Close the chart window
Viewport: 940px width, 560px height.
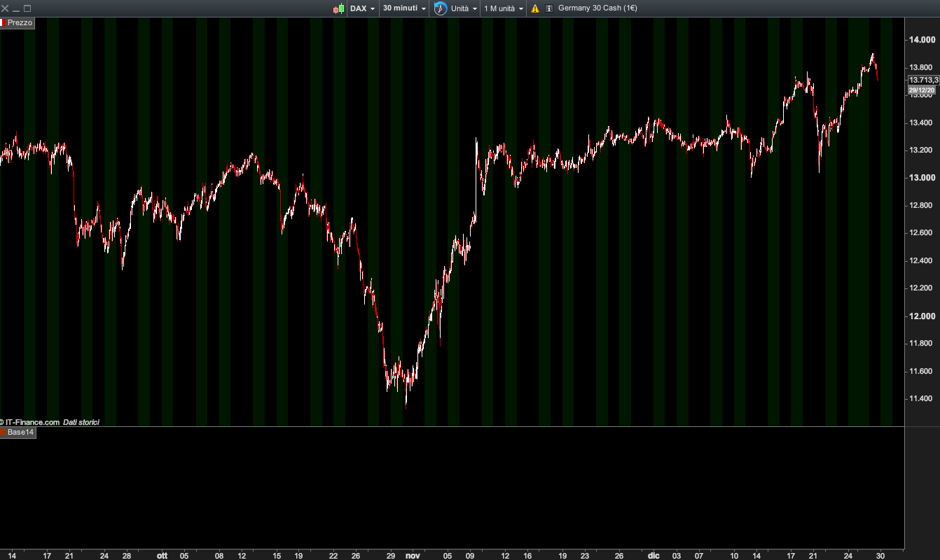[x=5, y=8]
